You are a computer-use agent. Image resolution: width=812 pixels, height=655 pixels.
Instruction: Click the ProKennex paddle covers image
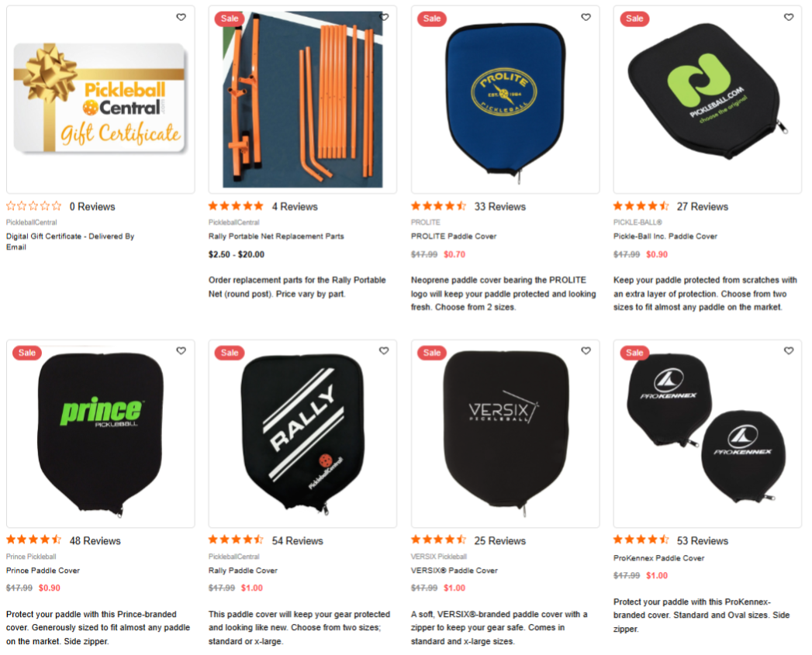[x=707, y=434]
